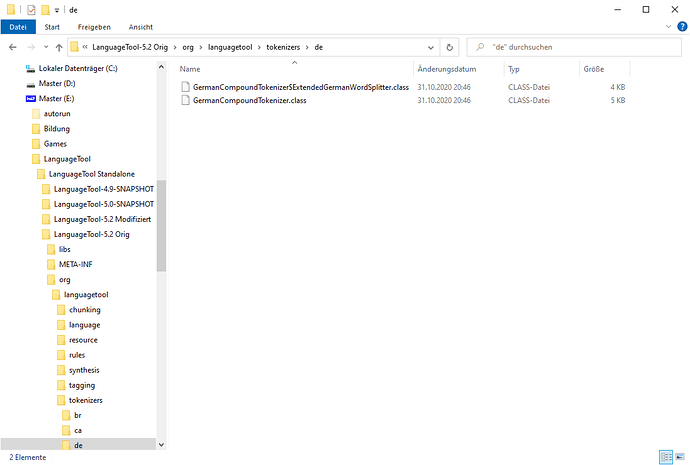
Task: Switch to the Ansicht tab
Action: (140, 27)
